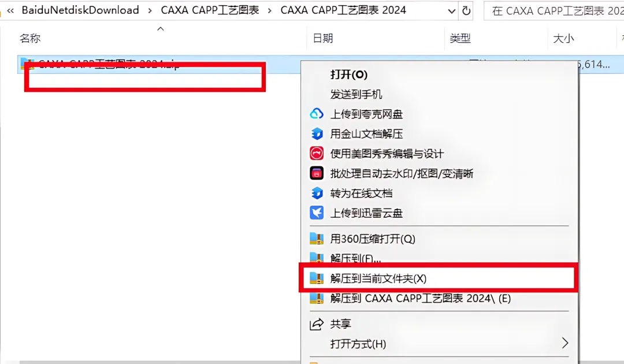Click the batch watermark removal icon

tap(317, 173)
